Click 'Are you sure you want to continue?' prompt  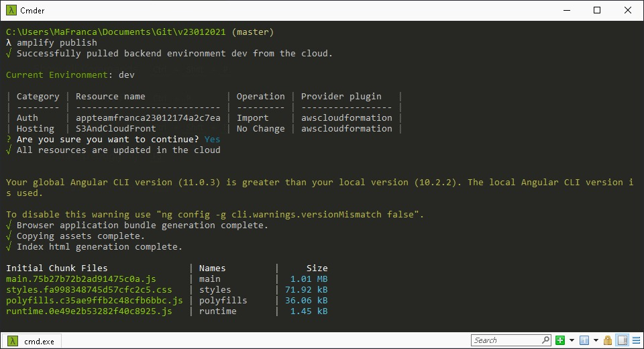click(x=107, y=140)
